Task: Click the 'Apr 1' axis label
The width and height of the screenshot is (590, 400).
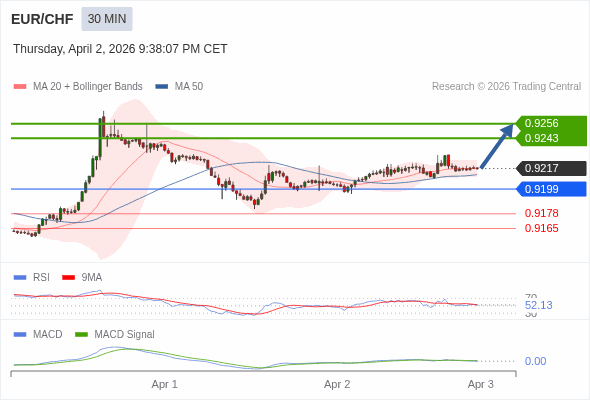Action: point(164,385)
